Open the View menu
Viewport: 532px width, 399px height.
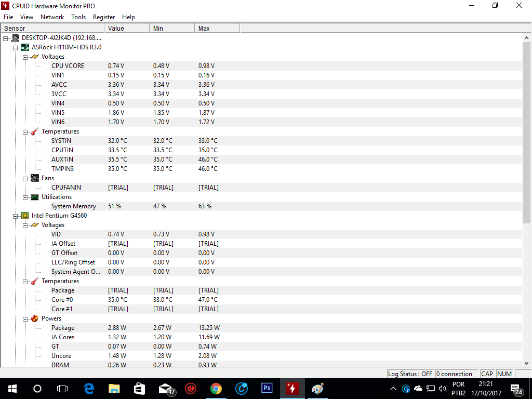pos(26,17)
